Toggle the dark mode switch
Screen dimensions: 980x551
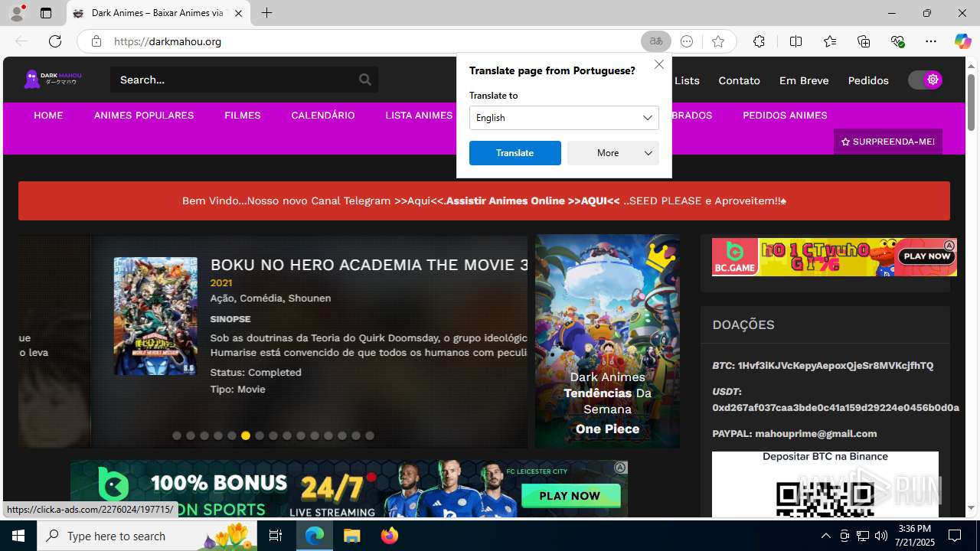(925, 80)
